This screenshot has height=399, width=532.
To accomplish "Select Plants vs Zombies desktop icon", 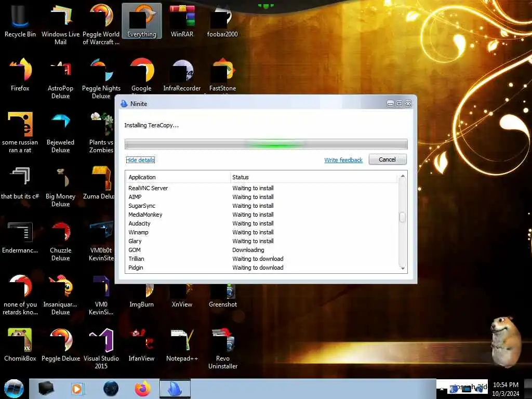I will point(101,132).
